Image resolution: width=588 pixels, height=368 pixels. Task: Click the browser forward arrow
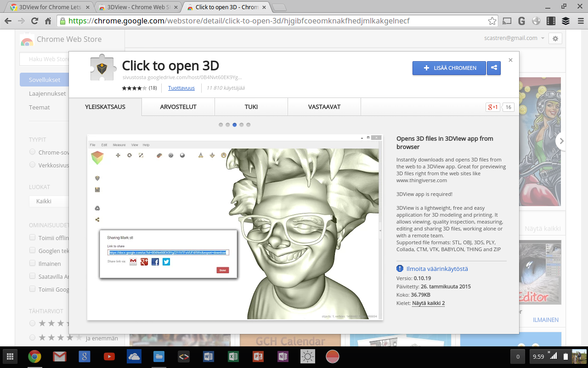click(x=21, y=21)
